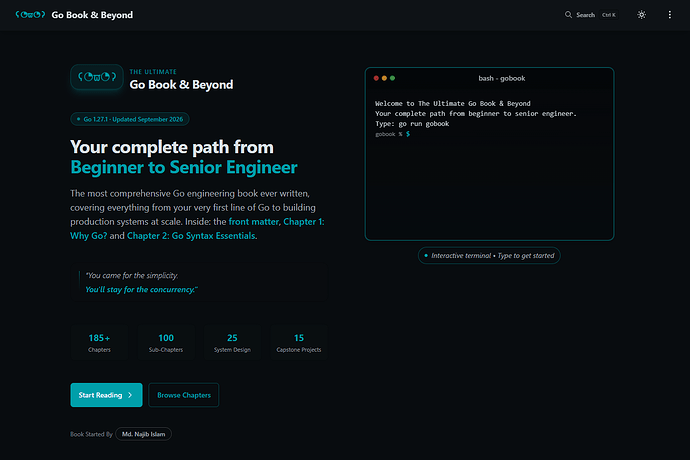This screenshot has height=460, width=690.
Task: Click the quote "You'll stay for the concurrency."
Action: click(x=142, y=290)
